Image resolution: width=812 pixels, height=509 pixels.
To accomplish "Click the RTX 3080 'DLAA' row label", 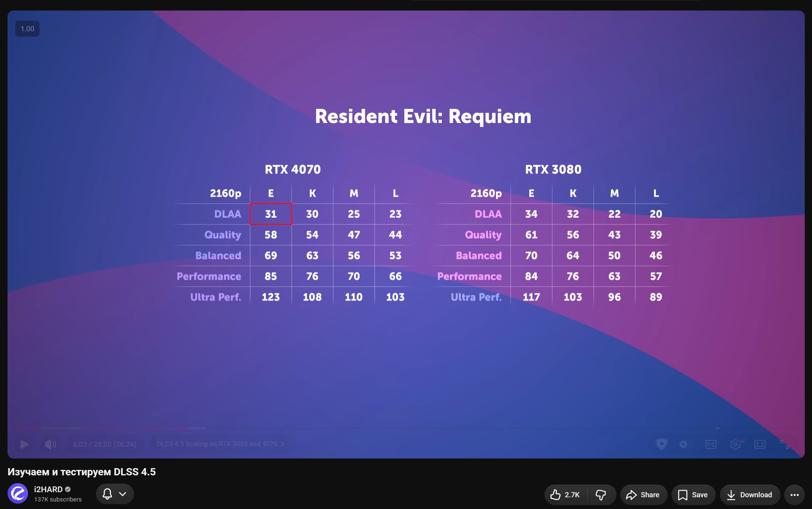I will [488, 214].
